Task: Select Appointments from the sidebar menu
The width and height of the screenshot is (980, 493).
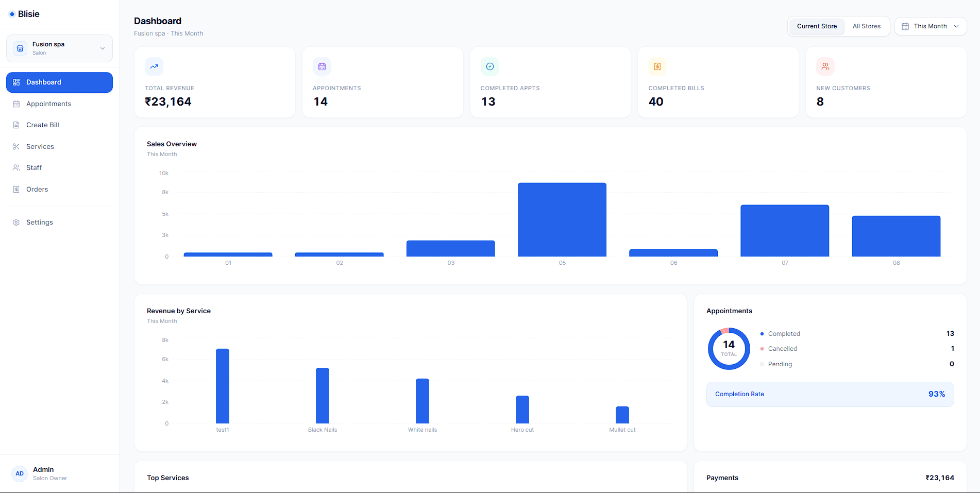Action: click(48, 104)
